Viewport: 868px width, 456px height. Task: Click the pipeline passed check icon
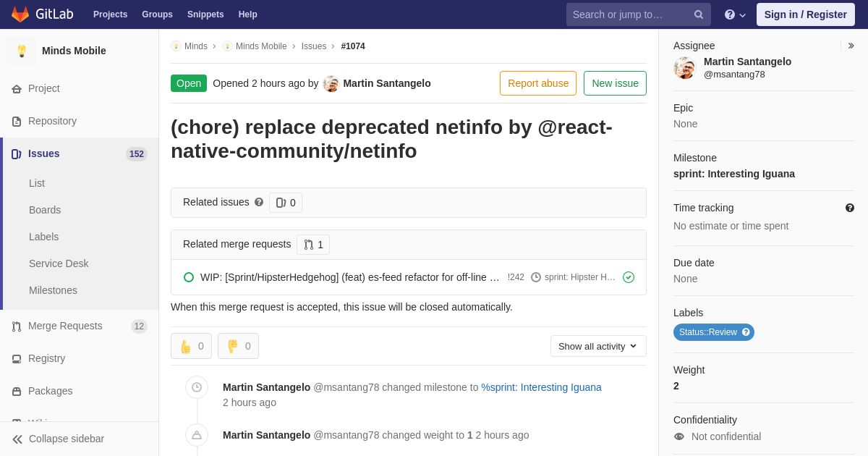pos(629,277)
